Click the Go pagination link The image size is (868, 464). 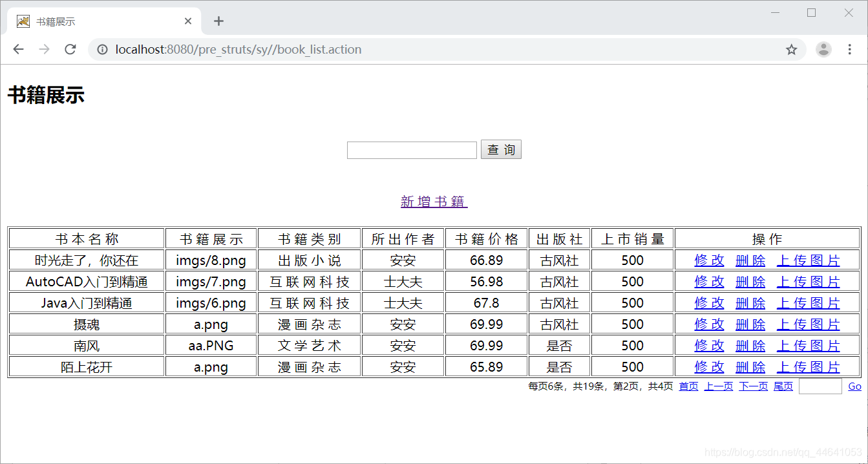point(854,386)
